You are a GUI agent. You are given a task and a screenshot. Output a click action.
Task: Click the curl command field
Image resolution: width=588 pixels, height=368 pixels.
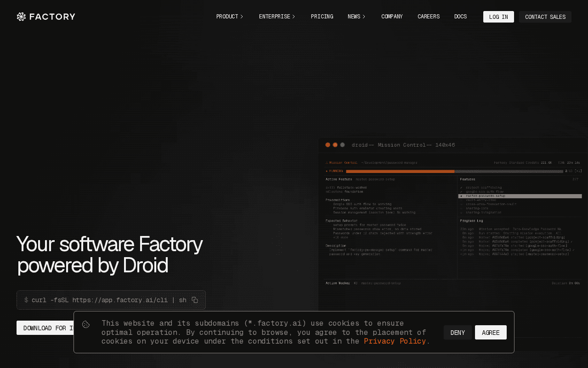pos(111,300)
